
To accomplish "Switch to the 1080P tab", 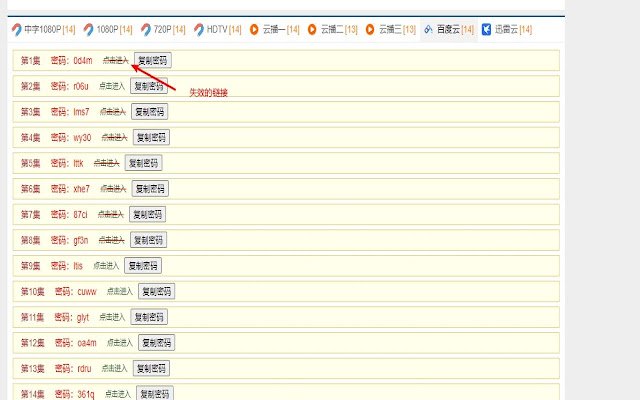I will pos(108,29).
